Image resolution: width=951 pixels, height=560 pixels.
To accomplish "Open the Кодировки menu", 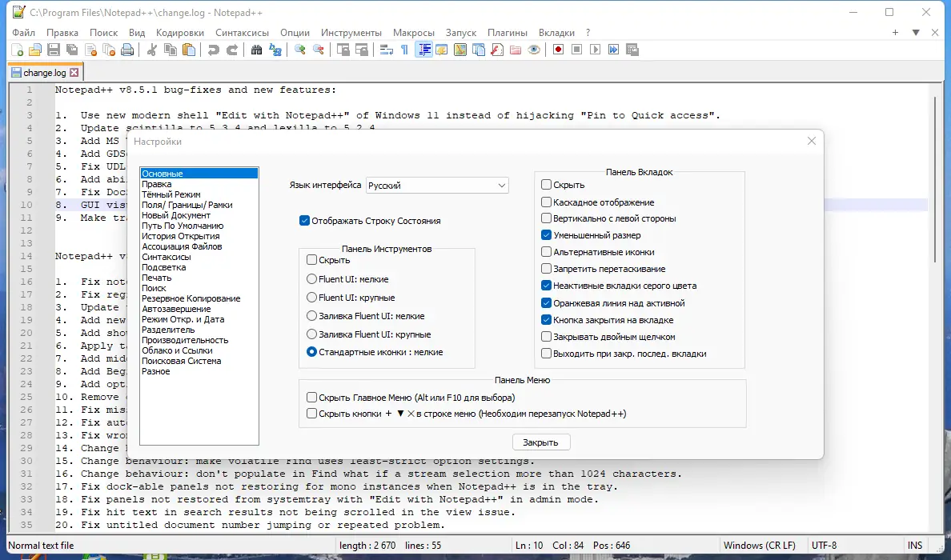I will [x=180, y=33].
